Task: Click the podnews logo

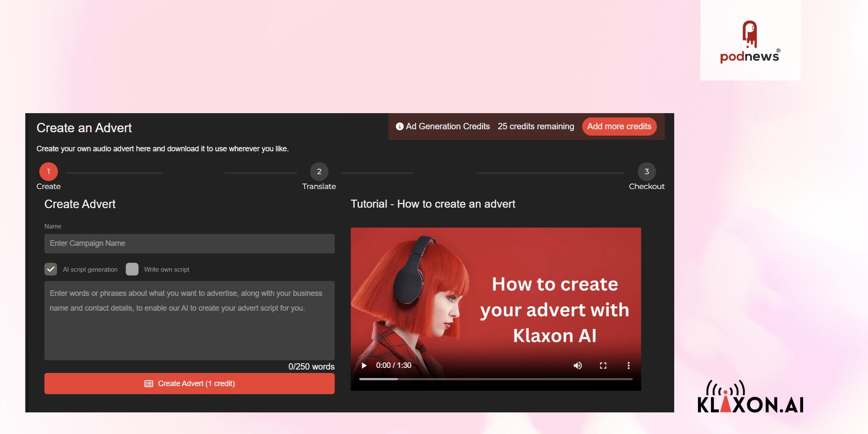Action: [750, 42]
